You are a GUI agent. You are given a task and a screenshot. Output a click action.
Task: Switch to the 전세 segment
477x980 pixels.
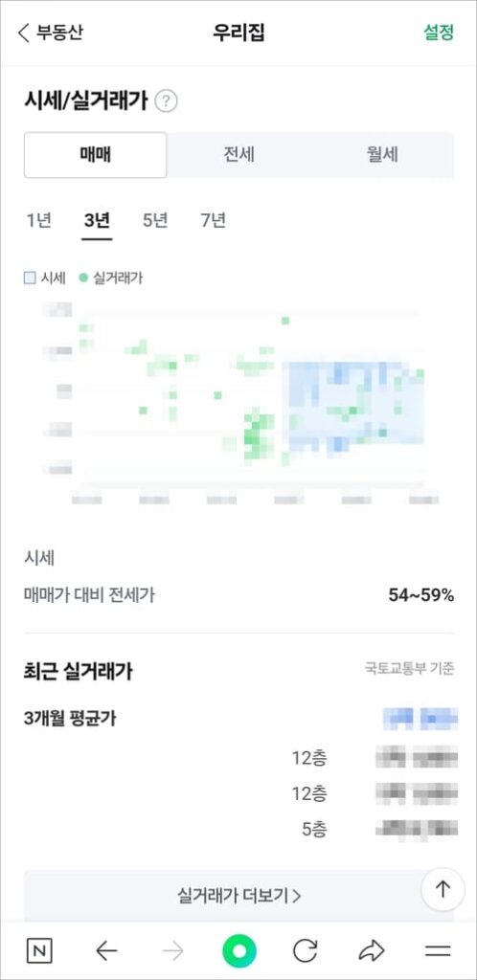(238, 155)
